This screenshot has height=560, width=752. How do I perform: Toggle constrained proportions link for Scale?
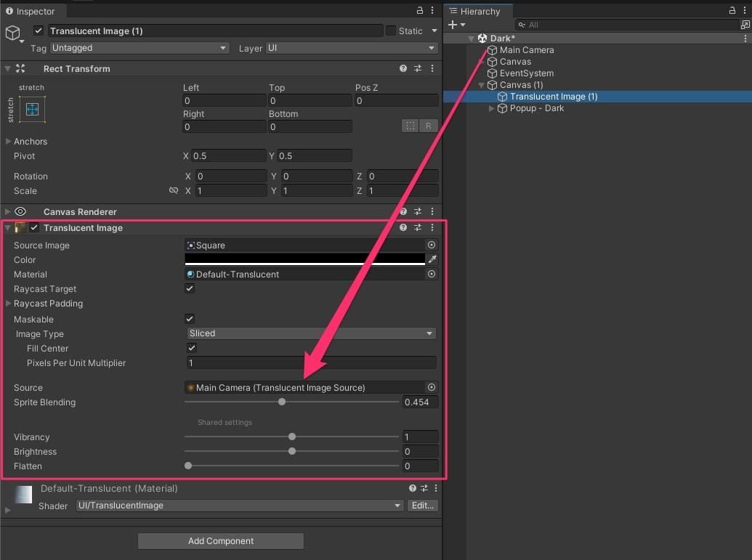tap(174, 190)
